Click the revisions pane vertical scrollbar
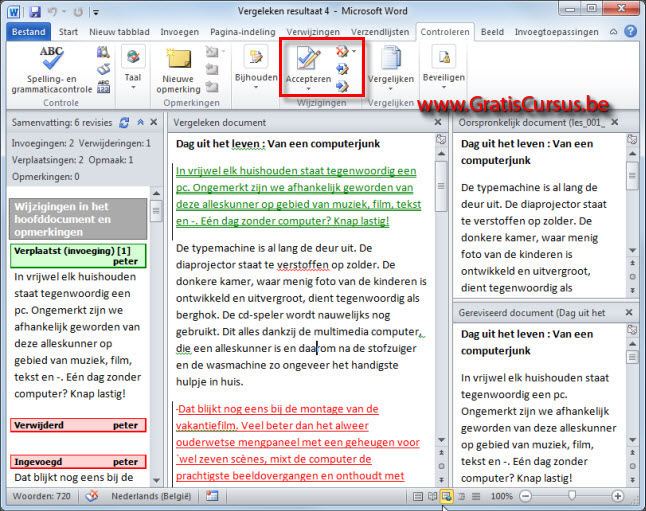Image resolution: width=646 pixels, height=511 pixels. (x=156, y=336)
